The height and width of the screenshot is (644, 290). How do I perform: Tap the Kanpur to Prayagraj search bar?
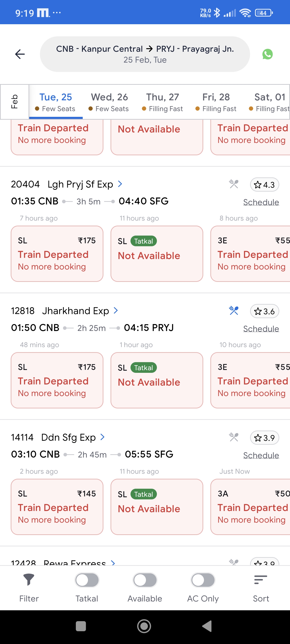coord(145,54)
